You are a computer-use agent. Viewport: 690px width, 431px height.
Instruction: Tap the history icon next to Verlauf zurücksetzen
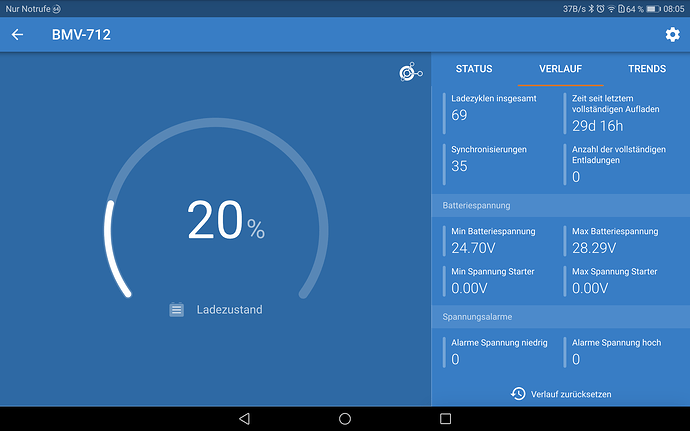tap(518, 394)
